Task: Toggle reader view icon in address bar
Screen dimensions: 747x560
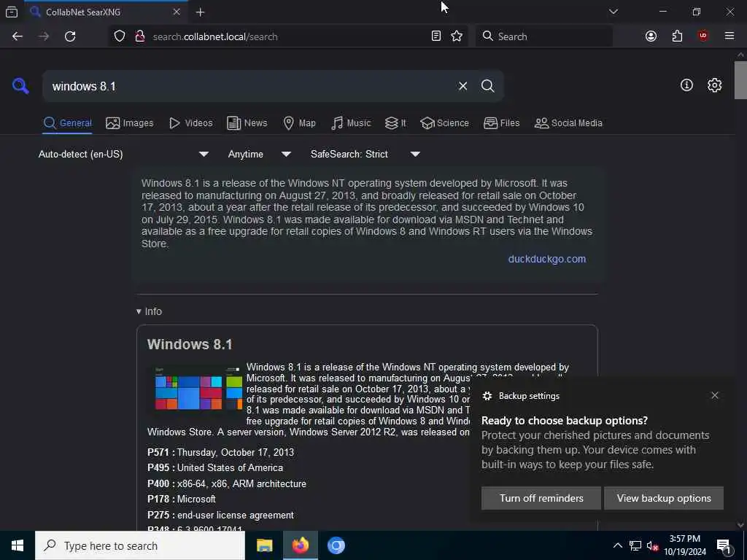Action: click(436, 36)
